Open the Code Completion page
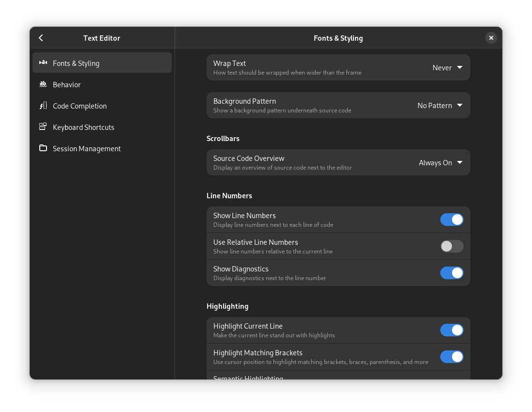Viewport: 532px width, 412px height. pyautogui.click(x=102, y=106)
